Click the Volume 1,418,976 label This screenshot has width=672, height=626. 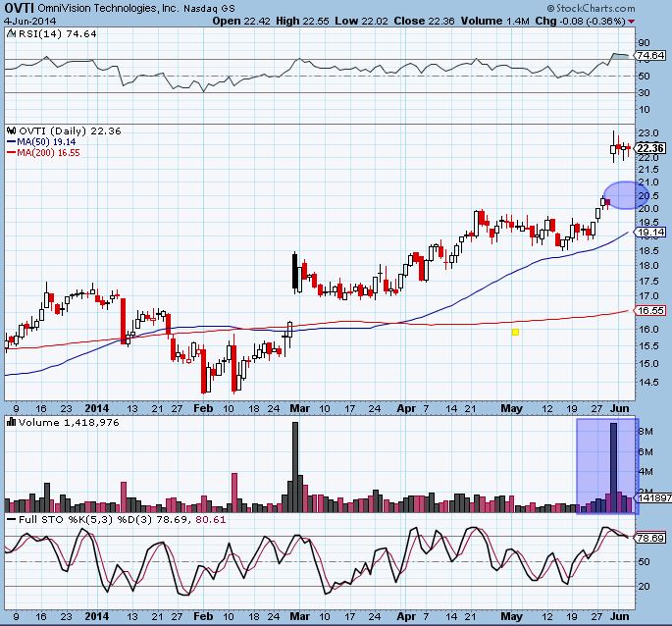pos(69,422)
